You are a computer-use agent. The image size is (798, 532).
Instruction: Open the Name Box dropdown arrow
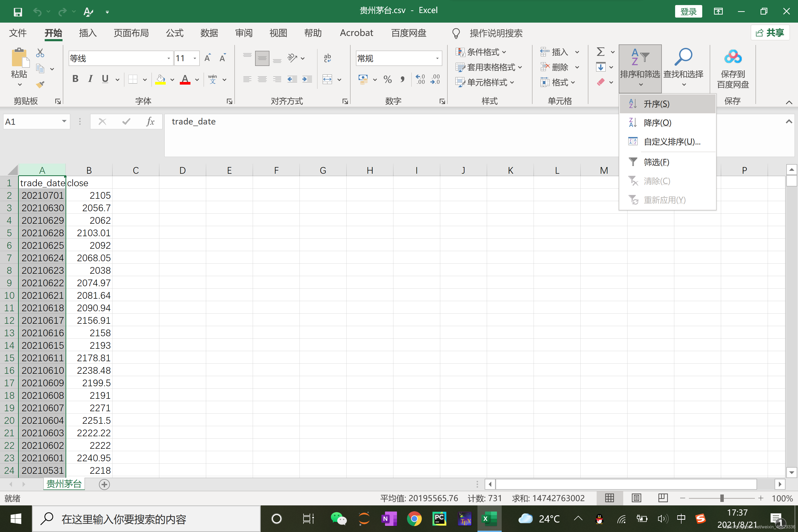(x=64, y=122)
